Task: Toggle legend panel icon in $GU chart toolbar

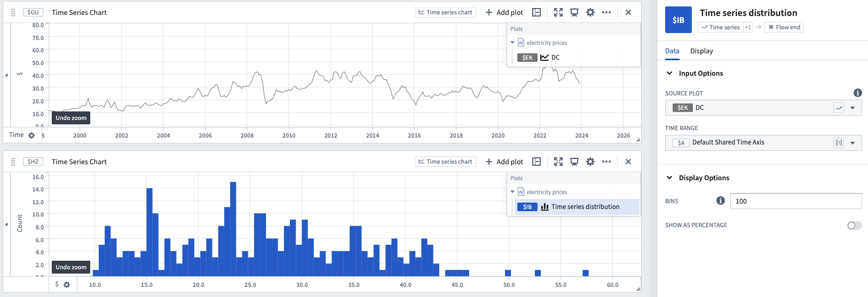Action: tap(537, 12)
